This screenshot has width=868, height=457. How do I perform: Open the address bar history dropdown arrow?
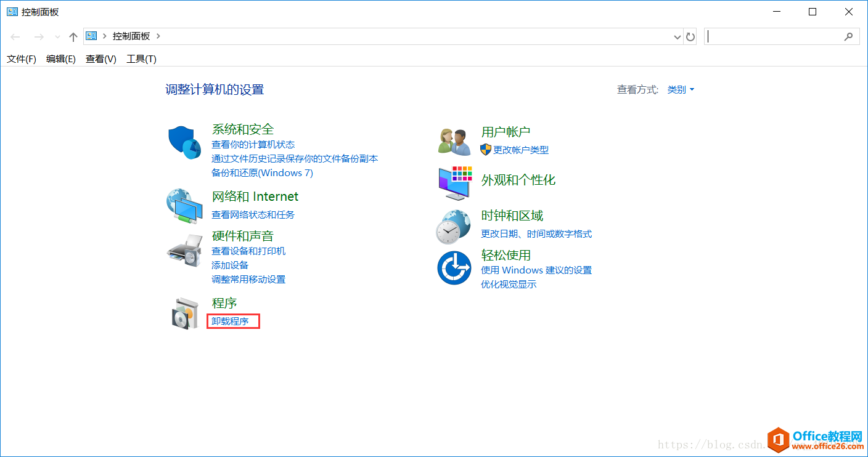coord(678,37)
